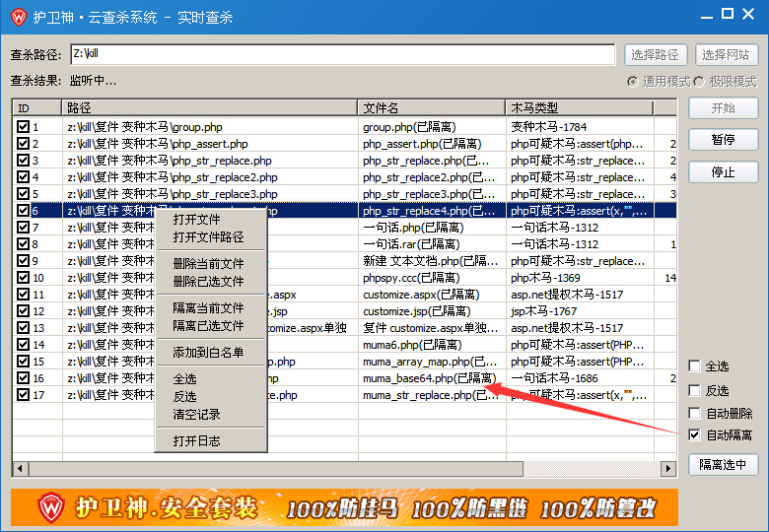
Task: Minimize the window using title bar icon
Action: click(707, 17)
